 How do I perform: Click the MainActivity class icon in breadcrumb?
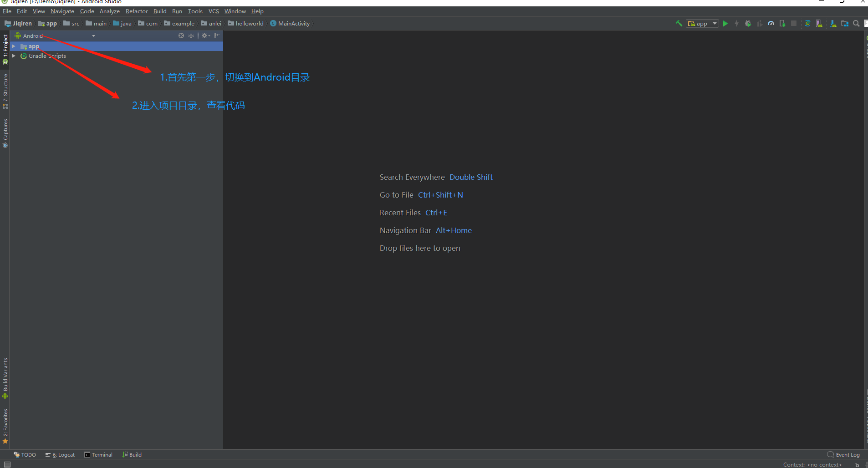[x=273, y=23]
